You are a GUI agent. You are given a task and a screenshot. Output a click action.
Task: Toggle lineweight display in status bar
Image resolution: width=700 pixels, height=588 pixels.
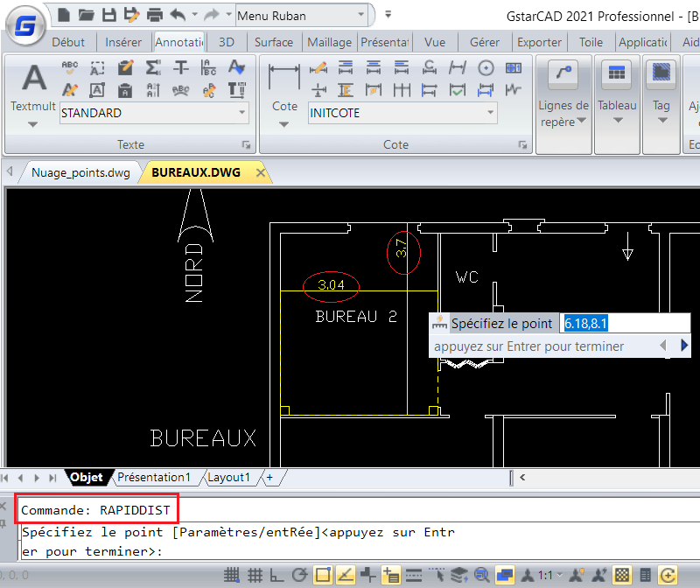[x=414, y=575]
